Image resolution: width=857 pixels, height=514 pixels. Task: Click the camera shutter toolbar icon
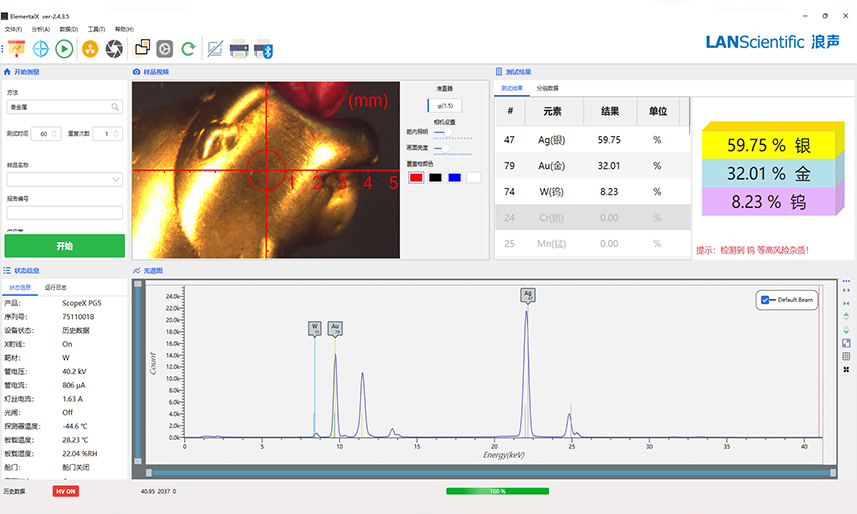click(115, 48)
